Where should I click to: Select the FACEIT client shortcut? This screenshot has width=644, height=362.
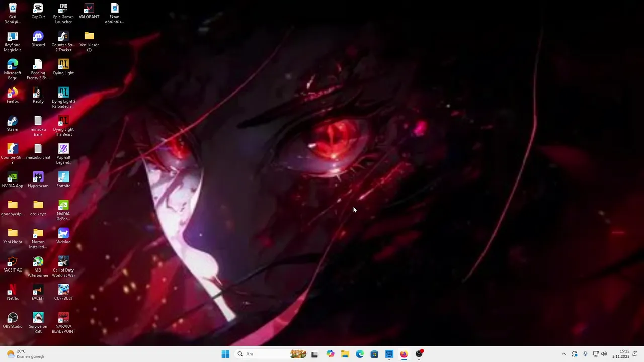38,293
